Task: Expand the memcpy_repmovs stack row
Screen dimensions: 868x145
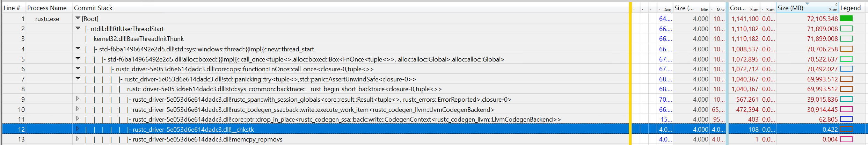Action: coord(78,139)
